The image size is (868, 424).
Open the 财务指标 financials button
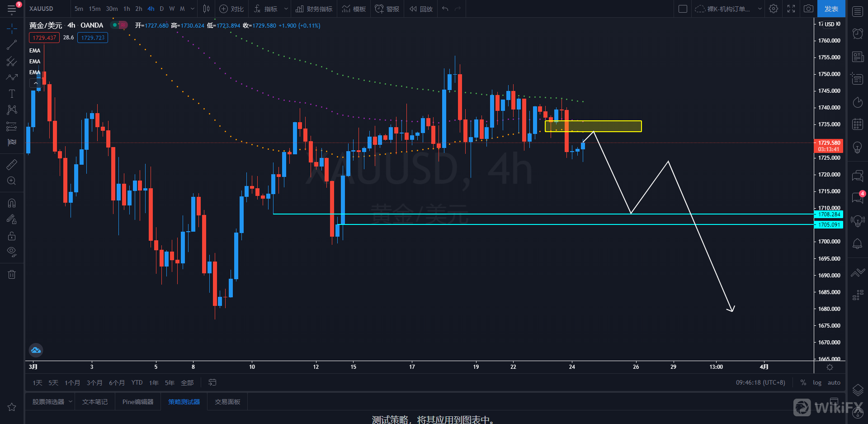coord(314,9)
